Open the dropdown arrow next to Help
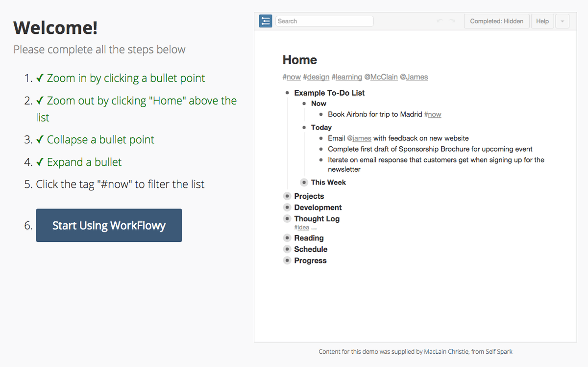 (563, 21)
